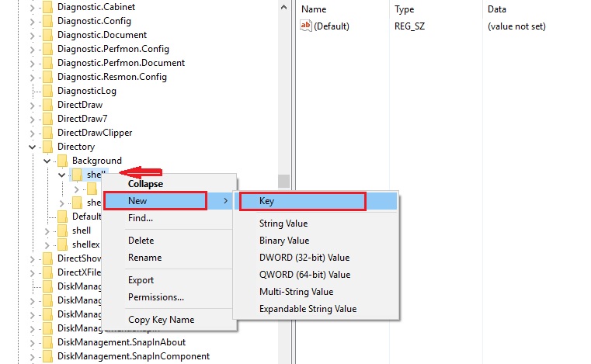This screenshot has height=364, width=591.
Task: Click the Diagnostic.Cabinet folder icon
Action: 47,7
